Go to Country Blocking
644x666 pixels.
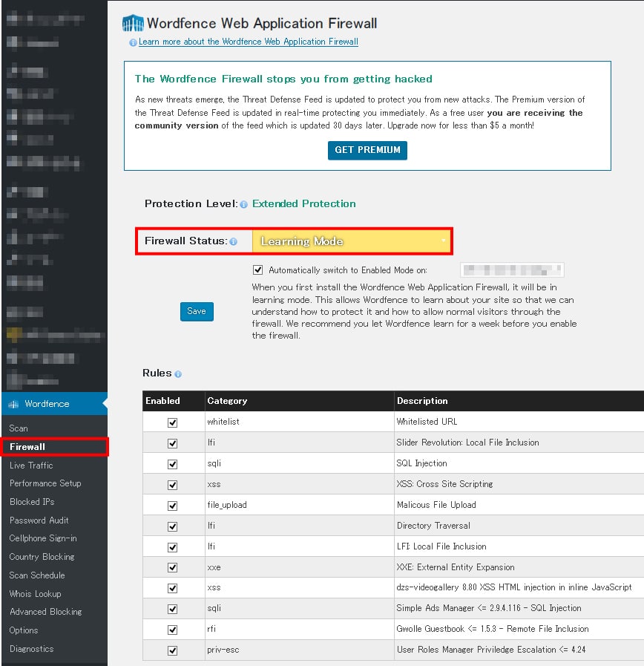(42, 557)
